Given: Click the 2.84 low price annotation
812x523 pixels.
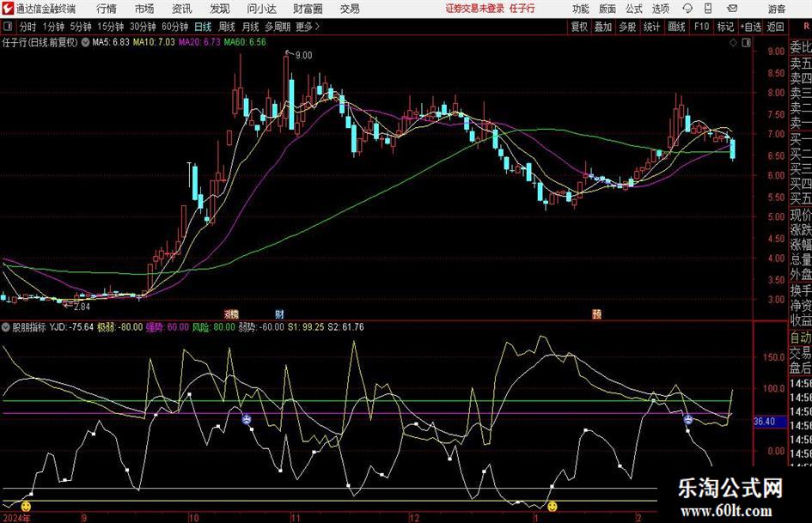Looking at the screenshot, I should (82, 307).
